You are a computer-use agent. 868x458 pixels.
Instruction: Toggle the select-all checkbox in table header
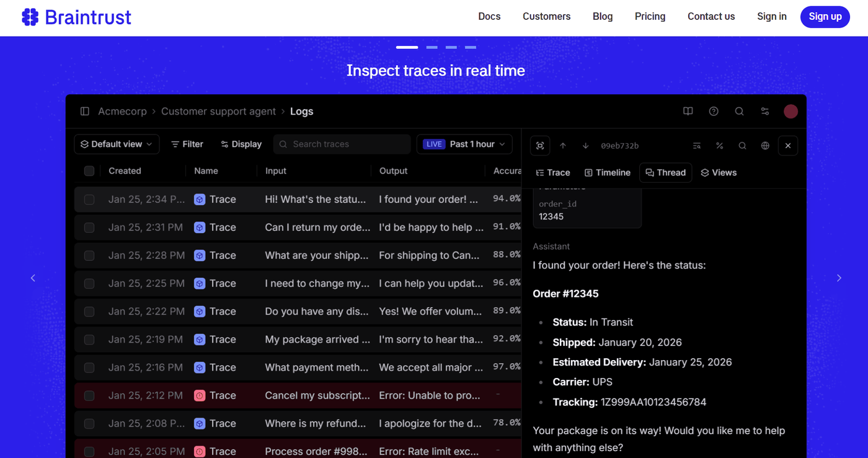[x=89, y=171]
